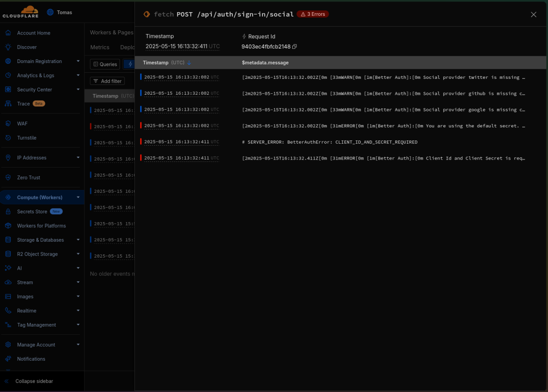The width and height of the screenshot is (548, 392).
Task: Expand the Security Center arrow
Action: [78, 90]
